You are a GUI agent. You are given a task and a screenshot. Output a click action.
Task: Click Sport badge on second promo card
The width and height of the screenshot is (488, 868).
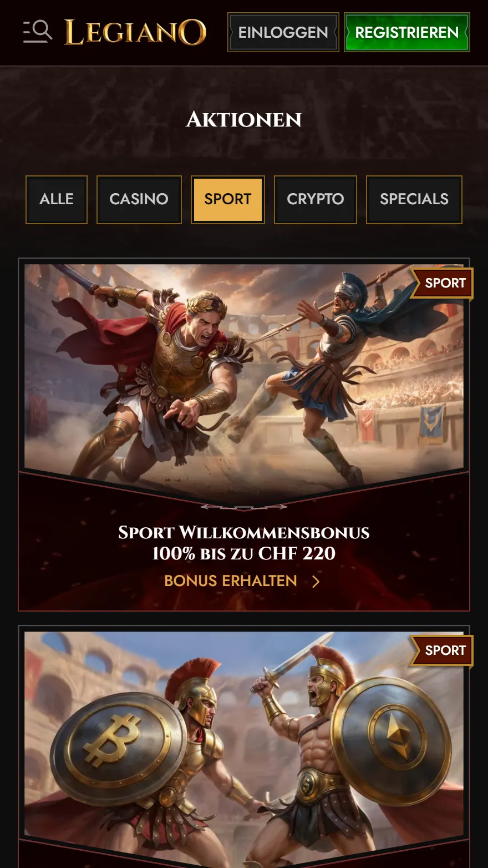click(443, 650)
